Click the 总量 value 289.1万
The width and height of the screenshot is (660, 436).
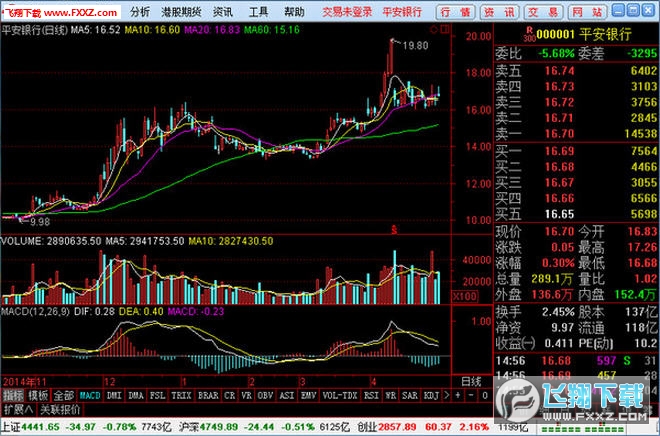pyautogui.click(x=552, y=279)
